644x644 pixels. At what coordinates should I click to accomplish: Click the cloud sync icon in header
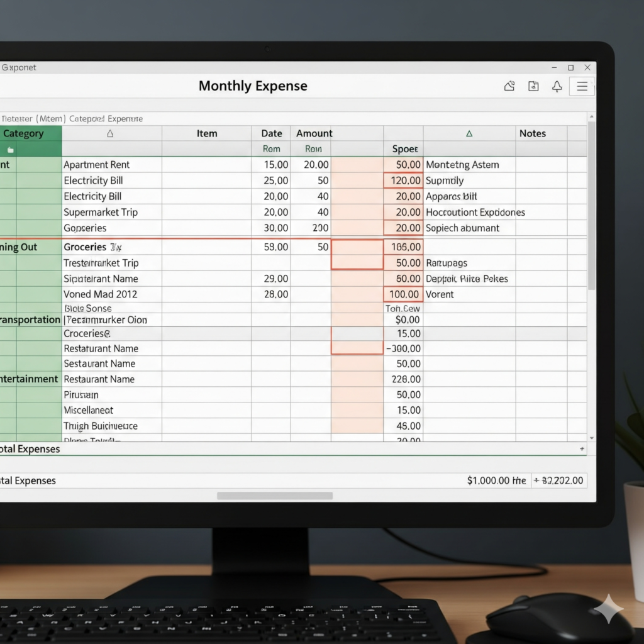[509, 87]
